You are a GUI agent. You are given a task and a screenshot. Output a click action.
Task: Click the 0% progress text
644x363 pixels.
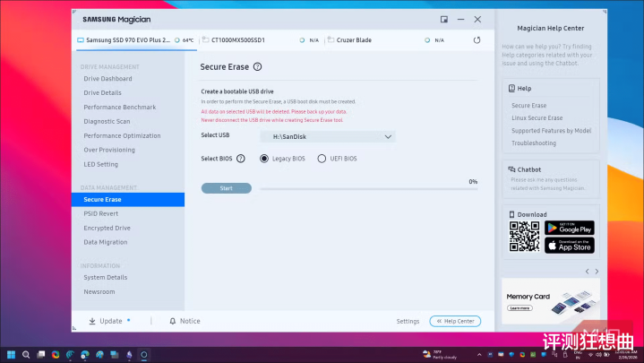click(473, 182)
